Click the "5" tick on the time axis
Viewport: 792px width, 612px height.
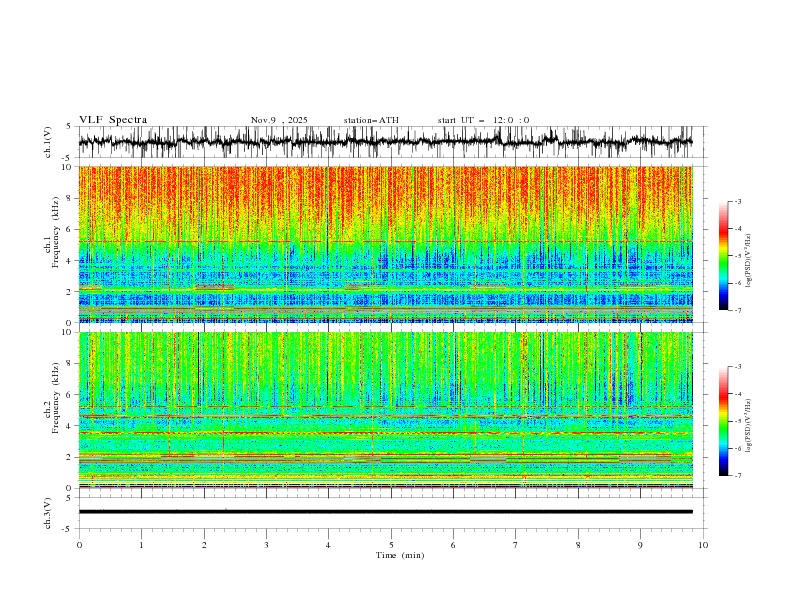click(x=391, y=545)
